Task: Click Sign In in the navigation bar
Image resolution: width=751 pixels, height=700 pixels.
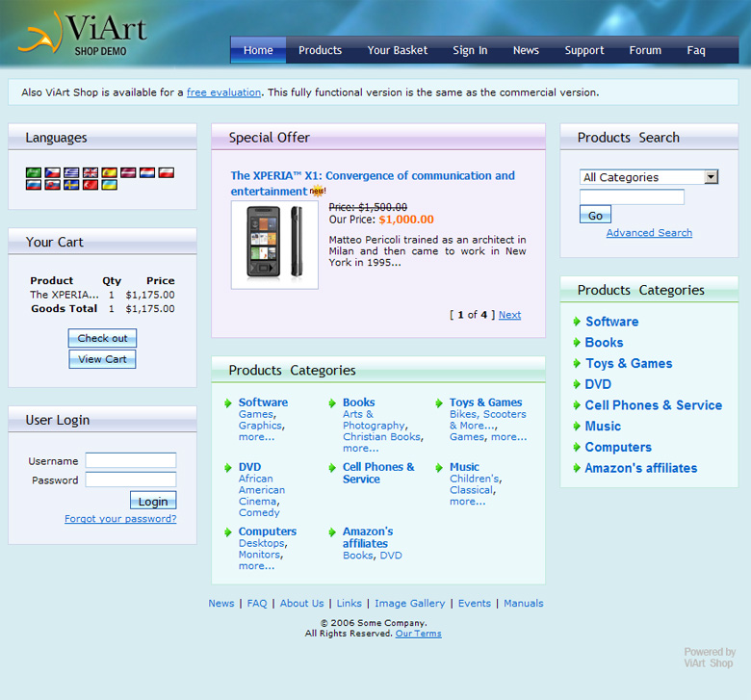Action: [x=470, y=50]
